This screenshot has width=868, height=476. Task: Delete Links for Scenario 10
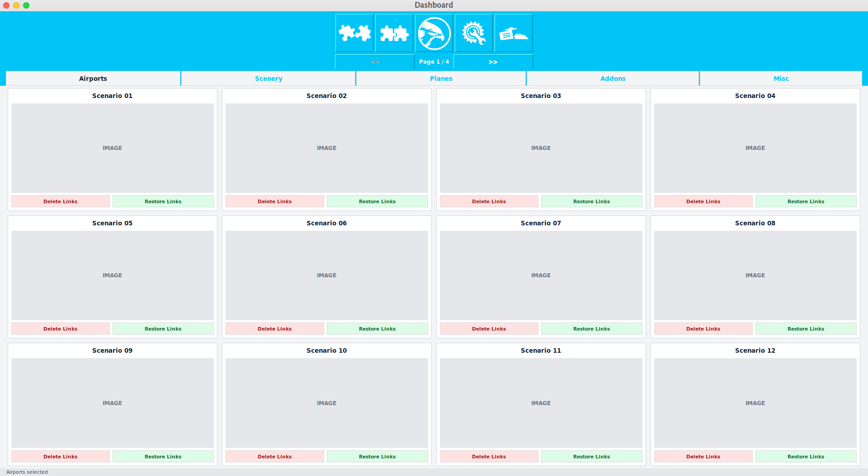coord(275,457)
